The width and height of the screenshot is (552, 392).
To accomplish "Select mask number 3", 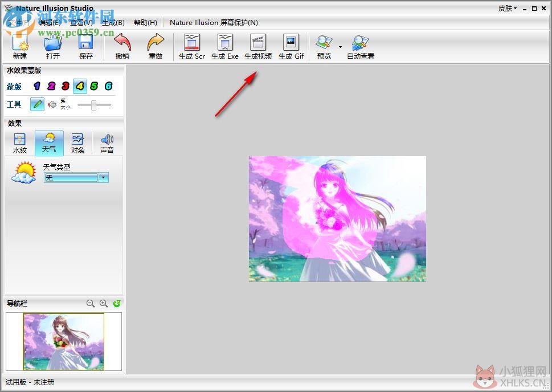I will (x=66, y=86).
